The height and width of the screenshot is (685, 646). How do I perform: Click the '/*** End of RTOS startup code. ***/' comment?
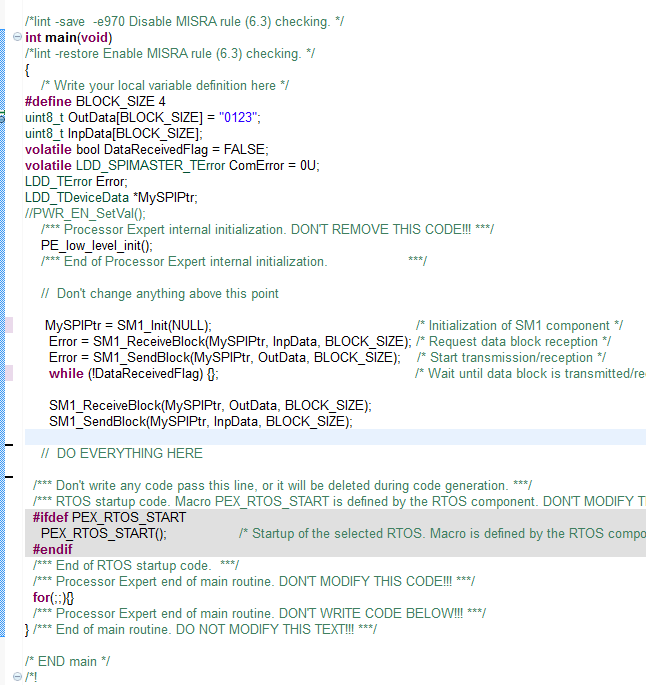[x=136, y=565]
